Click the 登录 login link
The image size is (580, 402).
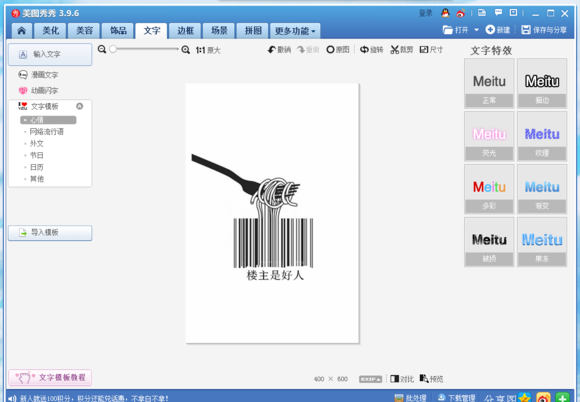425,13
